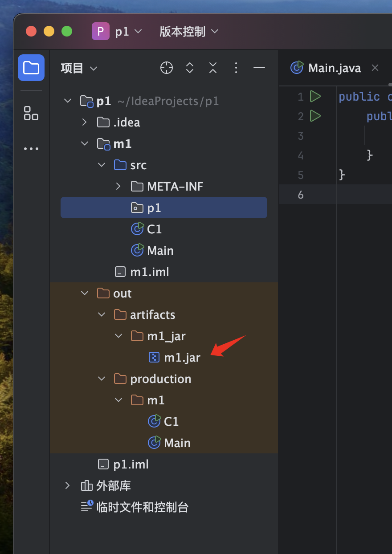392x554 pixels.
Task: Click the run gutter arrow on line 2
Action: point(315,116)
